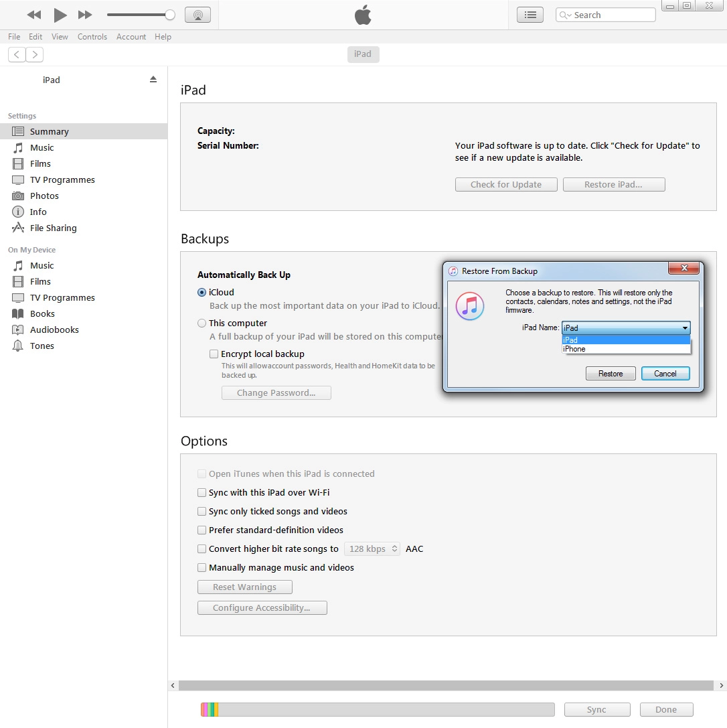The image size is (727, 728).
Task: Open the Music section under Settings
Action: tap(42, 147)
